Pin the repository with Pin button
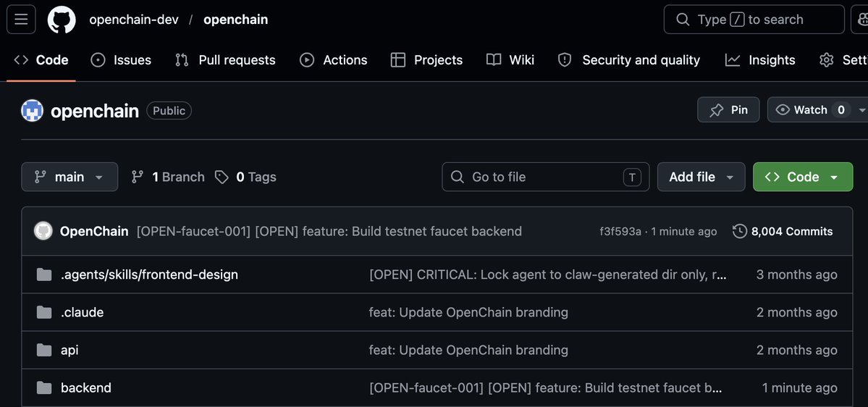This screenshot has height=407, width=868. coord(728,109)
